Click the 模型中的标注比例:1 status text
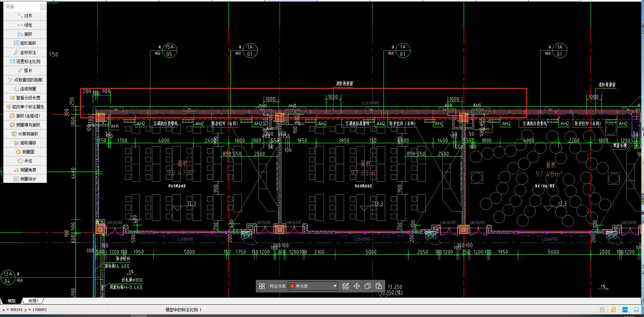 click(x=183, y=310)
